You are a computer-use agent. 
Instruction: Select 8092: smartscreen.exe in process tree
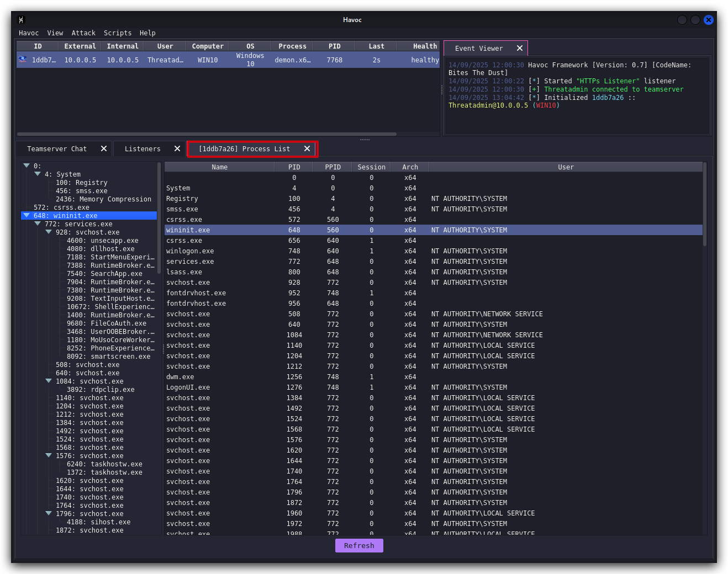click(x=108, y=357)
